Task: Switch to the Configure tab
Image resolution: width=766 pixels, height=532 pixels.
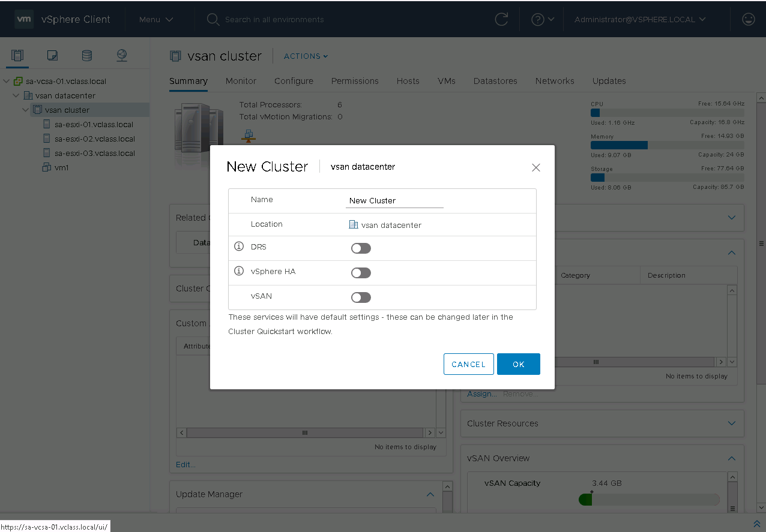Action: coord(294,81)
